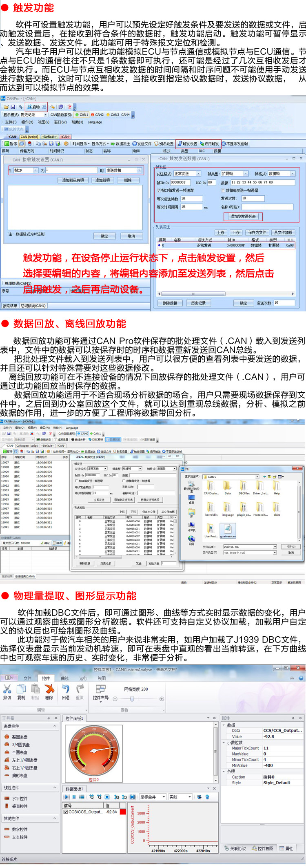The width and height of the screenshot is (306, 868).
Task: Open 别名设置 alias settings toolbar icon
Action: (x=164, y=143)
